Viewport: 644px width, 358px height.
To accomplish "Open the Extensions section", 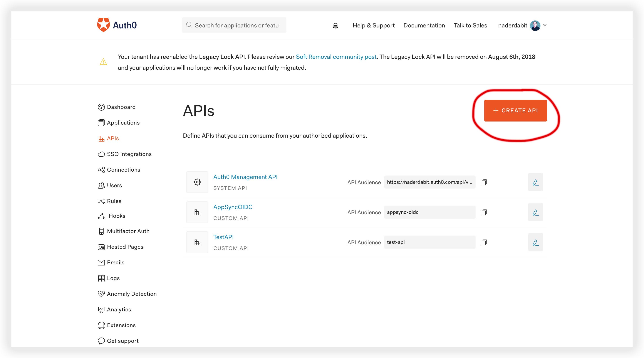I will coord(117,325).
